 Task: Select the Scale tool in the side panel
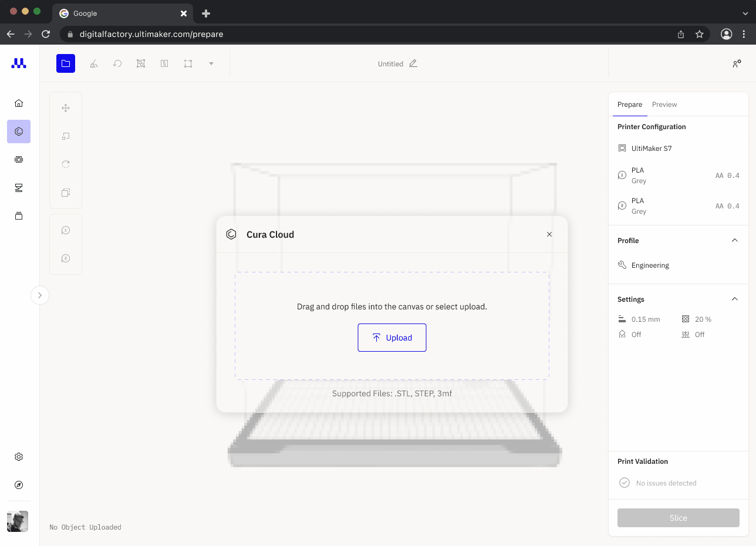[66, 136]
